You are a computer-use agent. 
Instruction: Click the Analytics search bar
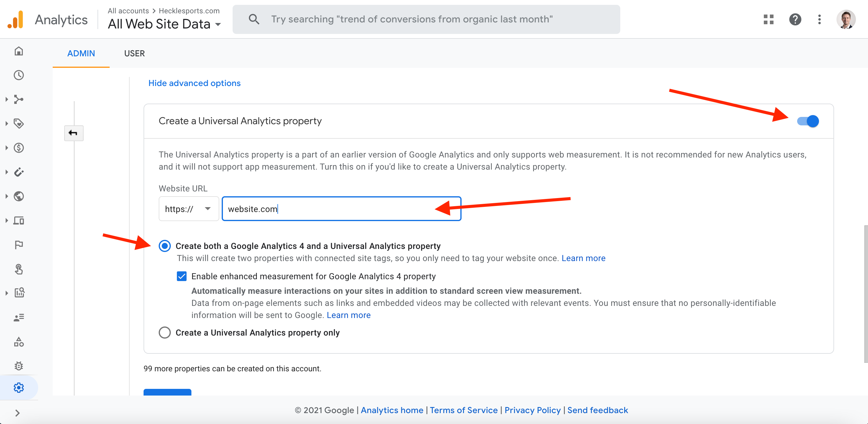tap(426, 20)
